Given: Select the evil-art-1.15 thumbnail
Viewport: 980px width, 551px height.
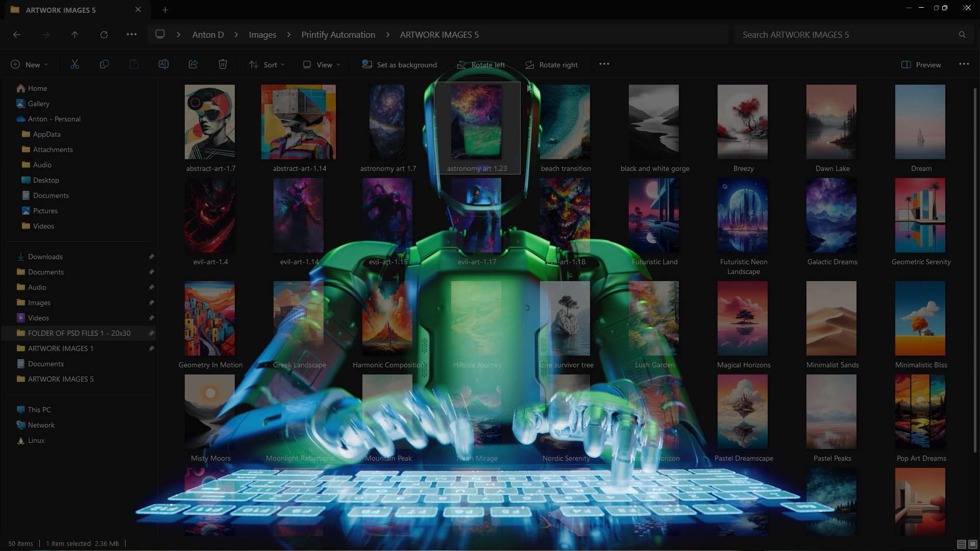Looking at the screenshot, I should pos(388,215).
